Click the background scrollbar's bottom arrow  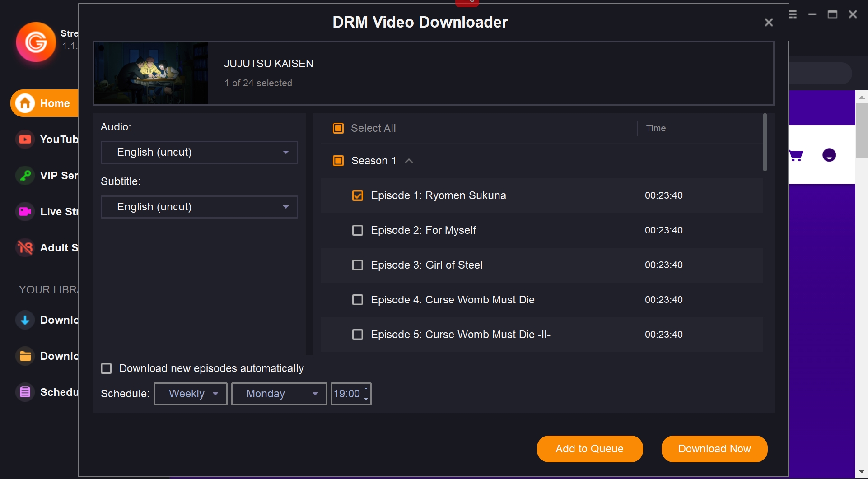862,471
